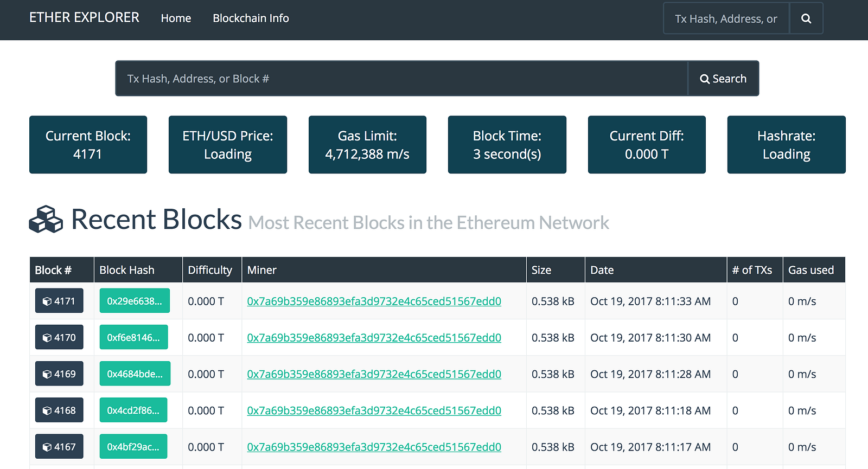Click the navbar magnifying glass search icon
The height and width of the screenshot is (469, 868).
(x=806, y=18)
